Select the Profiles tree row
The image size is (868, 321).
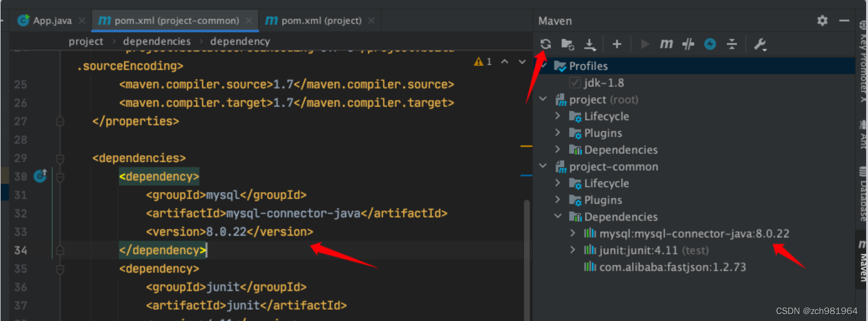tap(694, 66)
